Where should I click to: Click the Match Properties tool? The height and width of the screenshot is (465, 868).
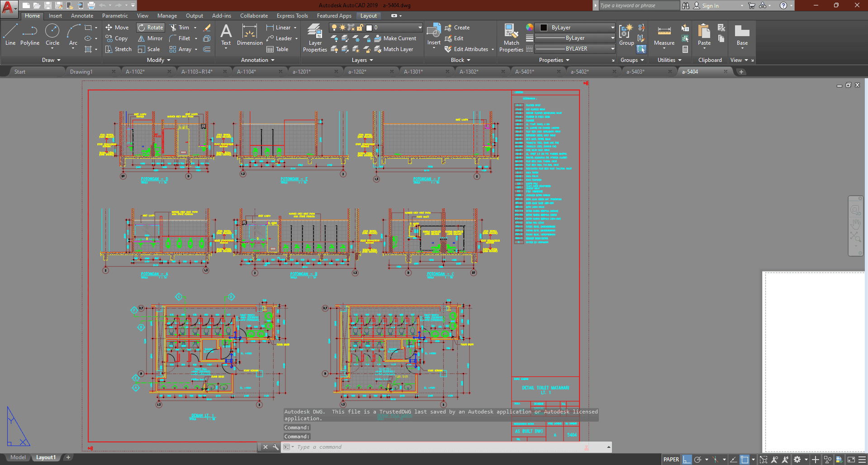coord(511,38)
